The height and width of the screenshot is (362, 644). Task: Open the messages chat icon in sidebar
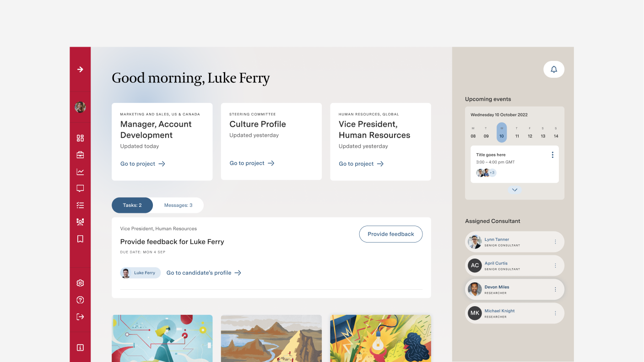tap(80, 188)
